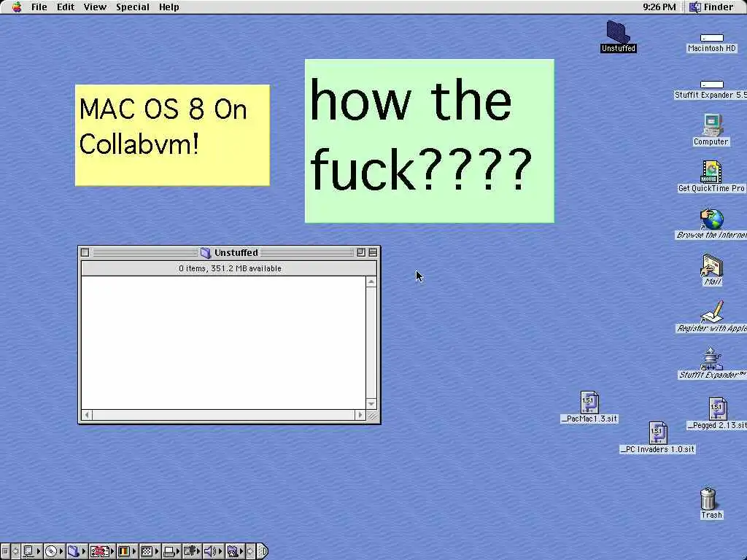Expand the AppleTalk switch module arrow

click(39, 551)
